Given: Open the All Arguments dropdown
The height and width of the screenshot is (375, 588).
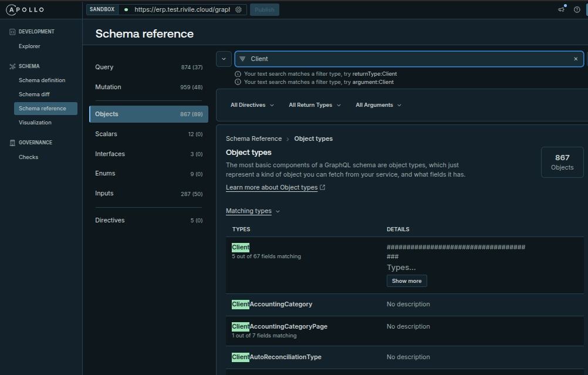Looking at the screenshot, I should (x=379, y=105).
